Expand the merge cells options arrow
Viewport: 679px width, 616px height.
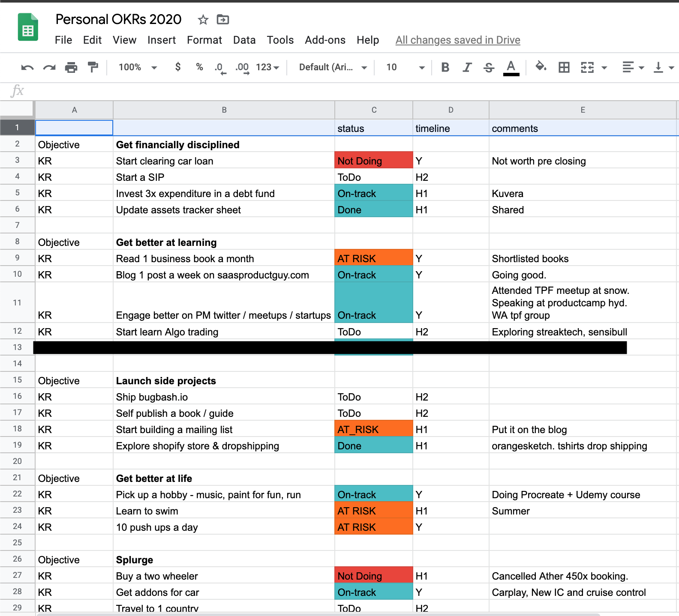[x=604, y=68]
